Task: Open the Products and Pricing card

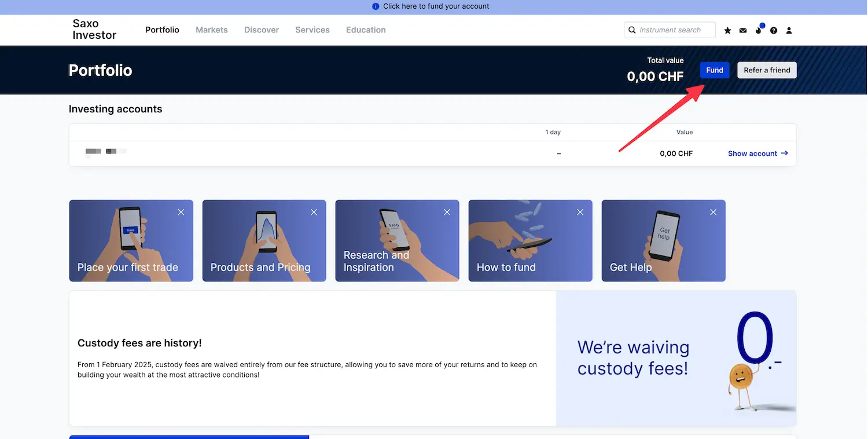Action: (264, 241)
